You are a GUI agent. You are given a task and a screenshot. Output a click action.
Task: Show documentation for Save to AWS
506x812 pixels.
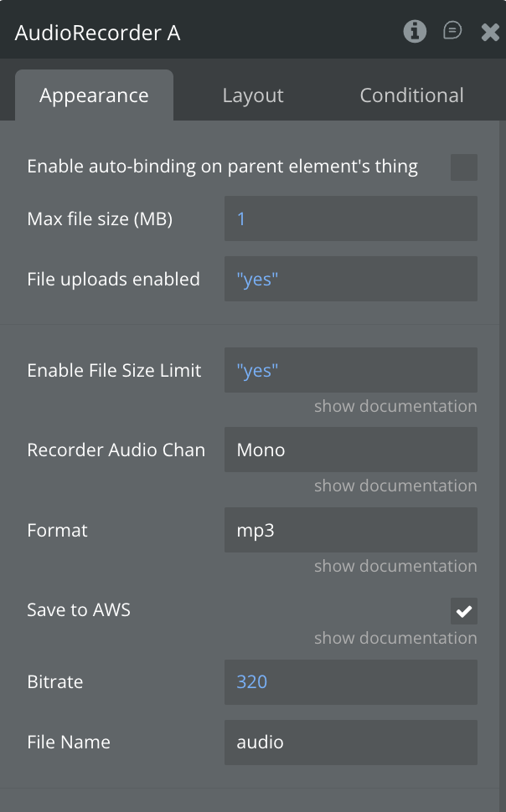coord(395,638)
